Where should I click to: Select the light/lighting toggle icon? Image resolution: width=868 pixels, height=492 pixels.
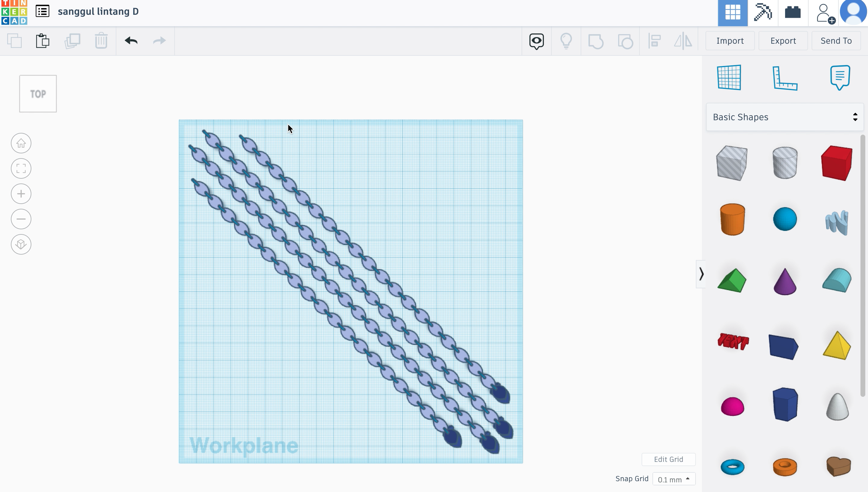566,40
